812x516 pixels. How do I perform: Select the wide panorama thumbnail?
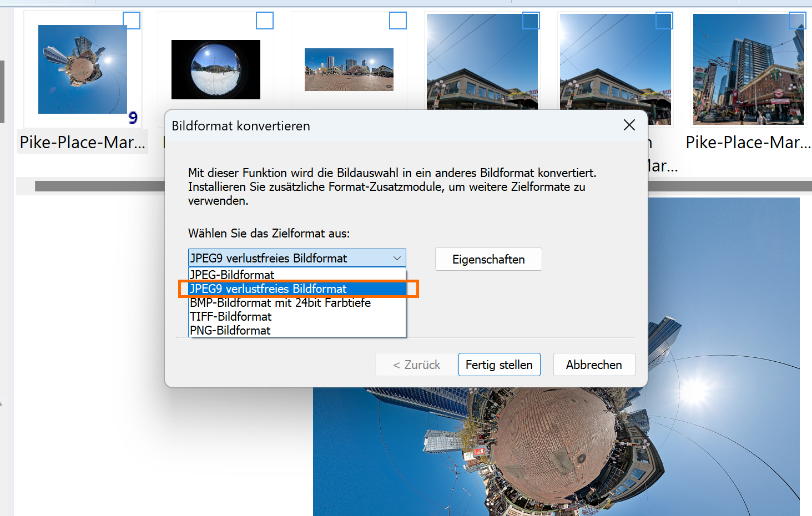pos(349,70)
